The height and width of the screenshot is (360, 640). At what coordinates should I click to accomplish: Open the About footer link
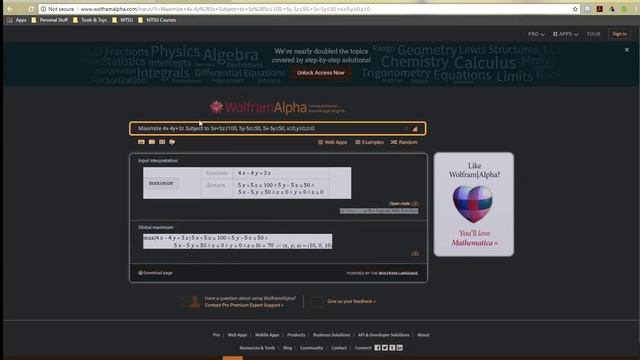(423, 335)
